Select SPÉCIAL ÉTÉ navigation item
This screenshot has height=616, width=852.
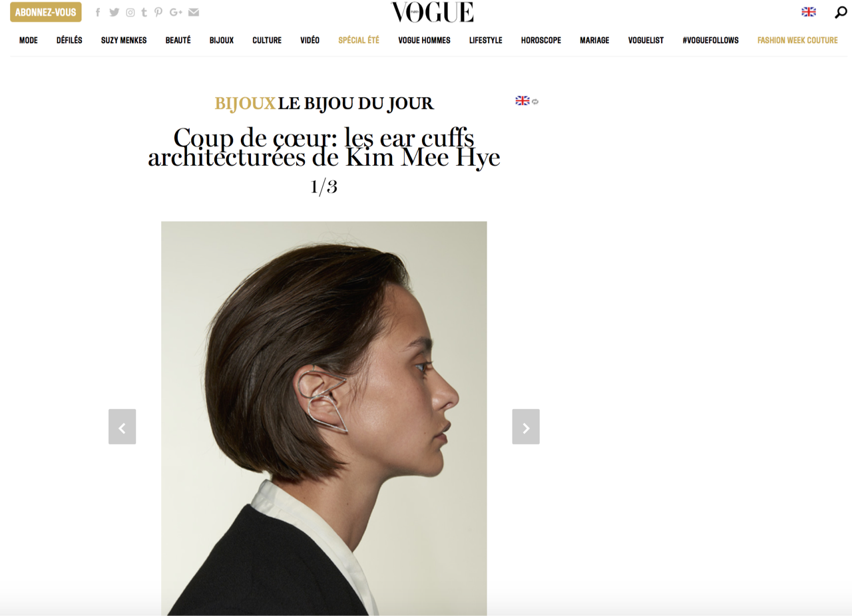tap(359, 41)
